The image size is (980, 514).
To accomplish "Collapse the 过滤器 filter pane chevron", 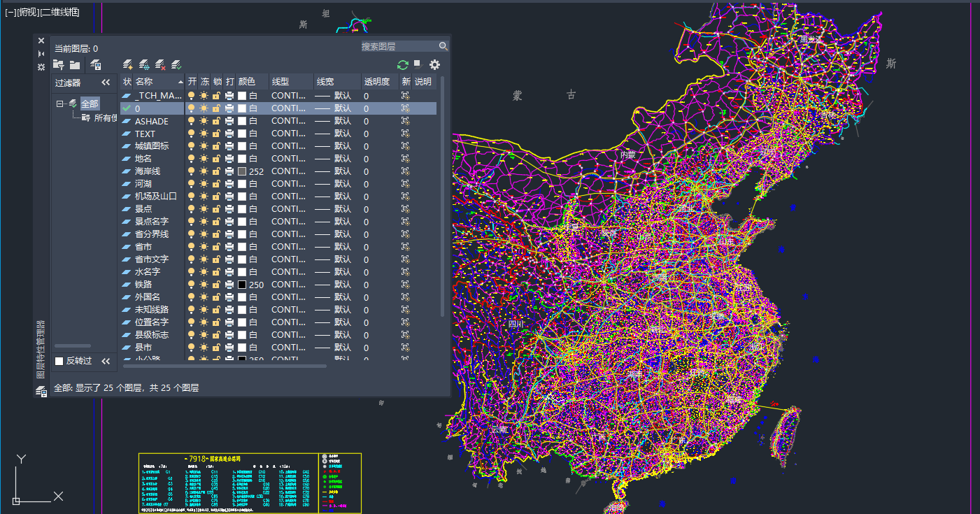I will (106, 83).
